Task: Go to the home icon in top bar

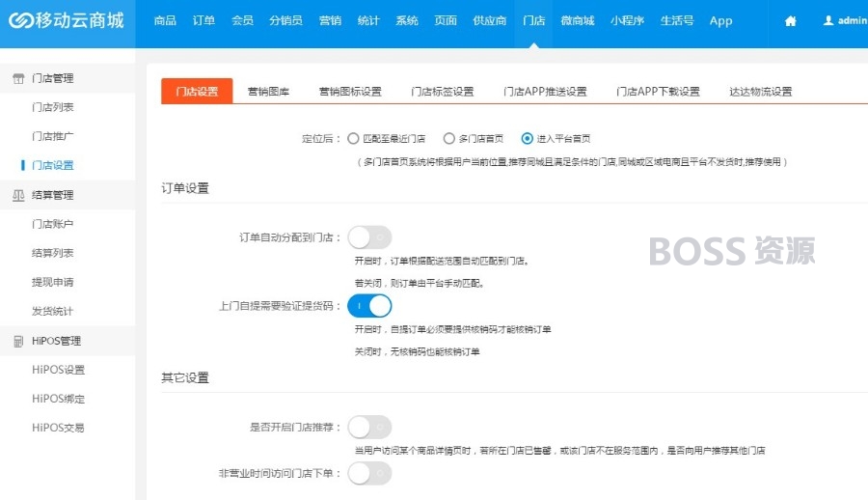Action: pyautogui.click(x=791, y=21)
